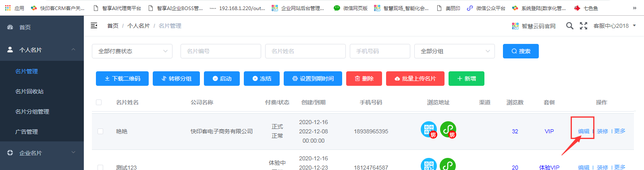
Task: Click 编辑 link for 艳艳 row
Action: (583, 131)
